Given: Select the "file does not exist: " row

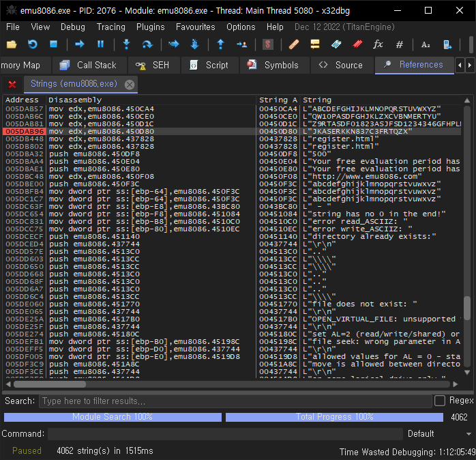Looking at the screenshot, I should click(x=232, y=304).
